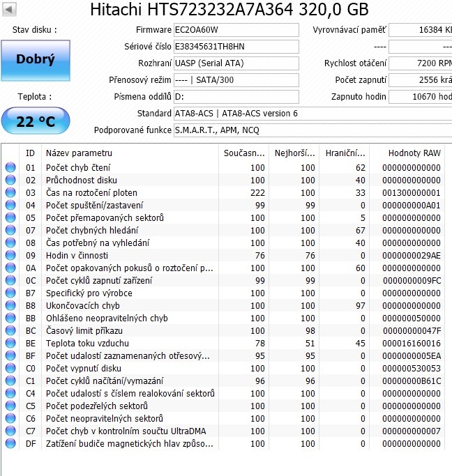Select the Počet neopravitelných sektorů row
The width and height of the screenshot is (452, 476).
click(x=105, y=418)
